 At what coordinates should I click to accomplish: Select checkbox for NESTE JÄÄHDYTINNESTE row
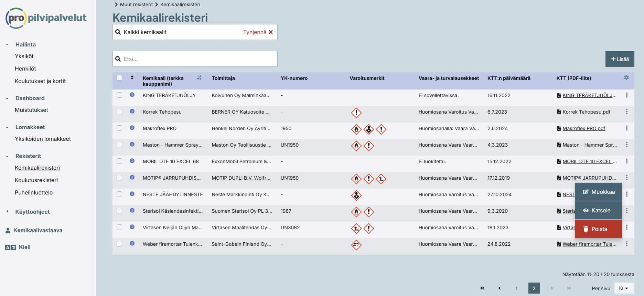[x=119, y=194]
